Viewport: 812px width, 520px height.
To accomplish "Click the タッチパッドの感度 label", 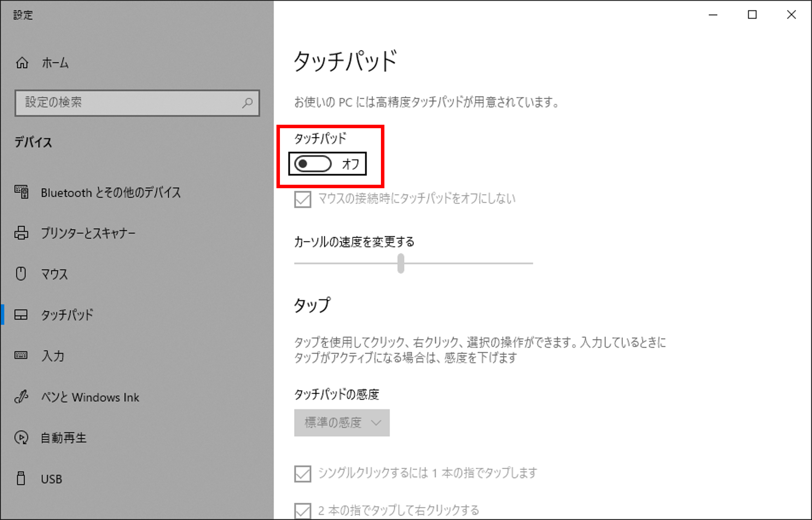I will click(337, 394).
